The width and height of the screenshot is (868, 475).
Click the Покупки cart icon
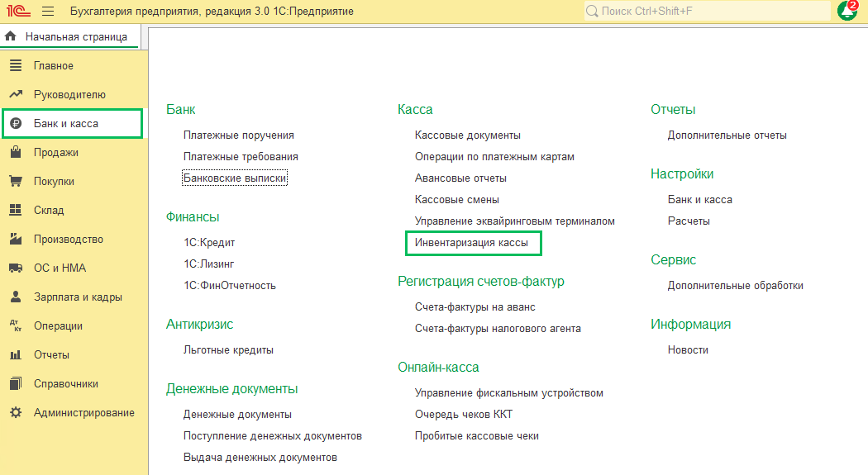click(16, 181)
